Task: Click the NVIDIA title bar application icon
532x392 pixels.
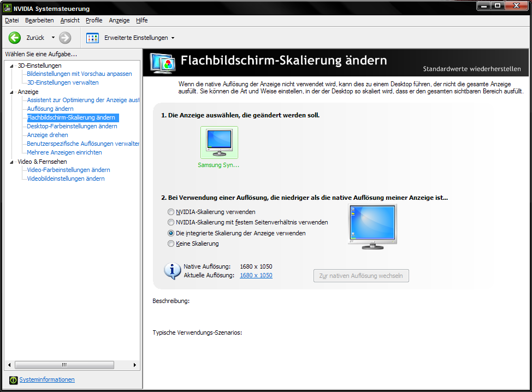Action: (7, 8)
